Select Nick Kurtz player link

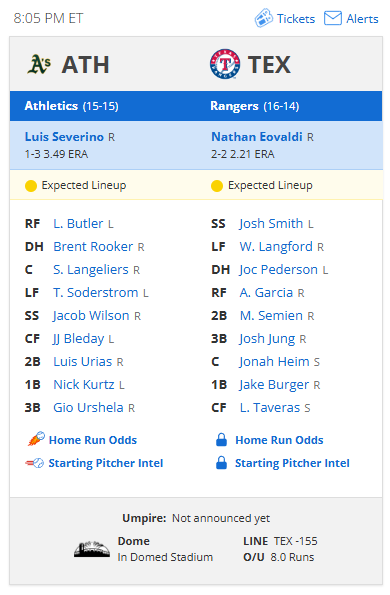[x=83, y=384]
